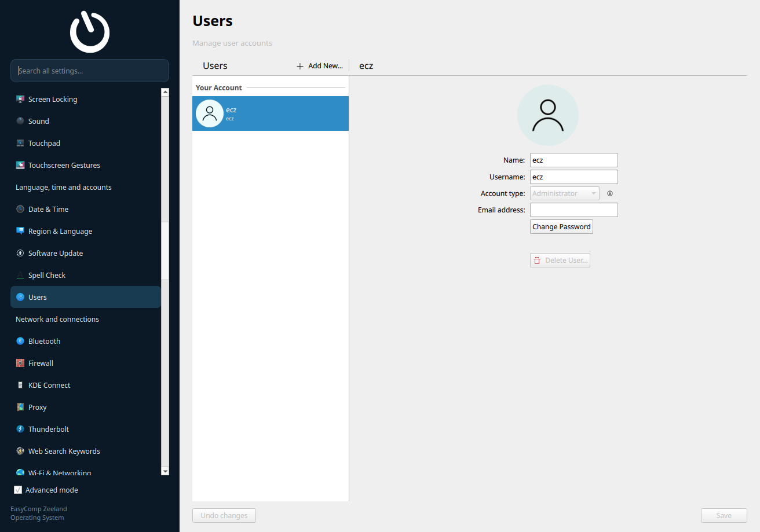Click into the Name text field
760x532 pixels.
coord(574,160)
